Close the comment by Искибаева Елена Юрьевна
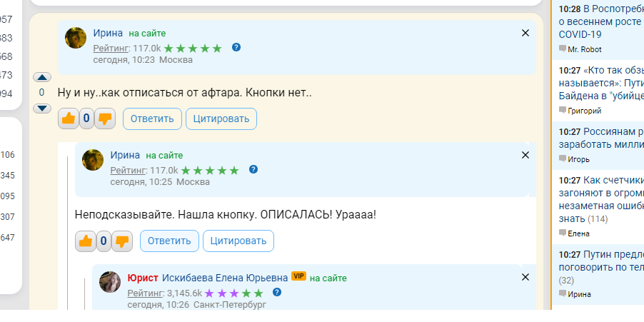 pyautogui.click(x=525, y=277)
